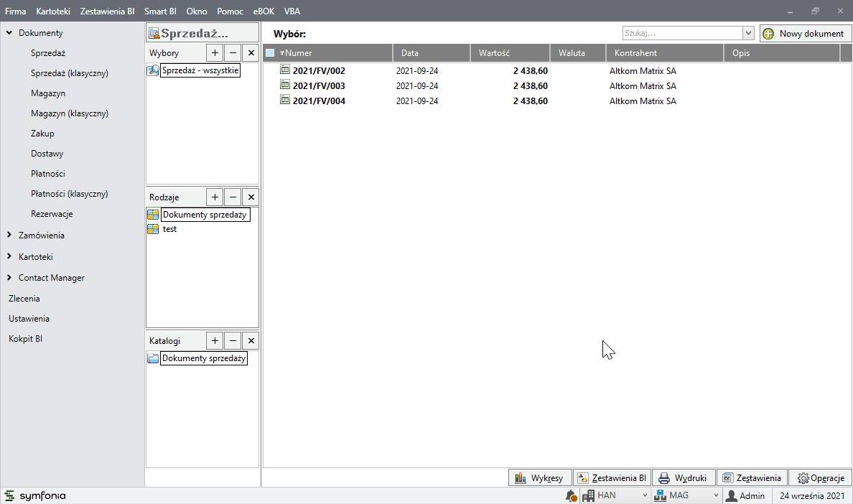The image size is (853, 504).
Task: Expand the Zamówienia tree section
Action: coord(9,235)
